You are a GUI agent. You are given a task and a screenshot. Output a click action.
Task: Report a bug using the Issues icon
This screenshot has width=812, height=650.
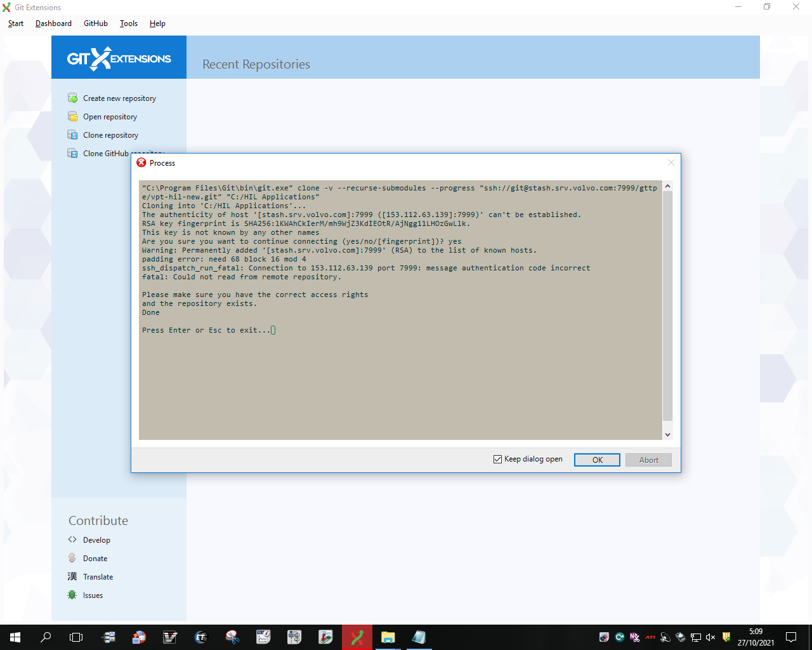coord(72,595)
